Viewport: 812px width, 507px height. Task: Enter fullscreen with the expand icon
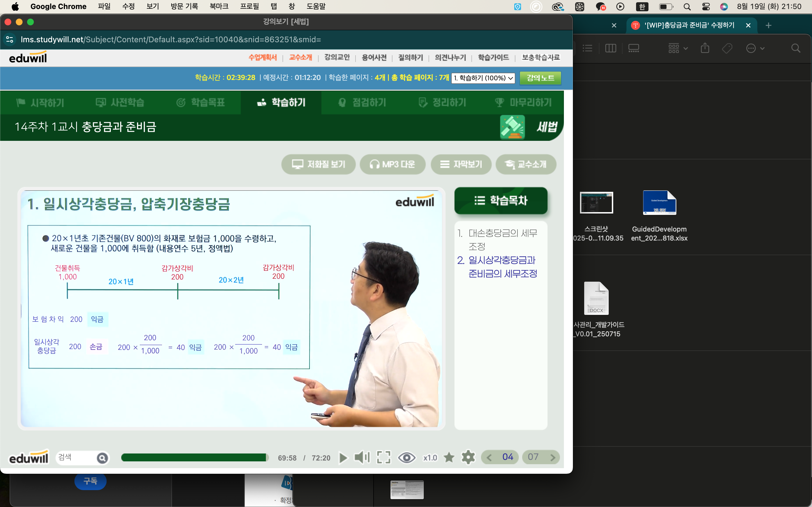tap(383, 457)
